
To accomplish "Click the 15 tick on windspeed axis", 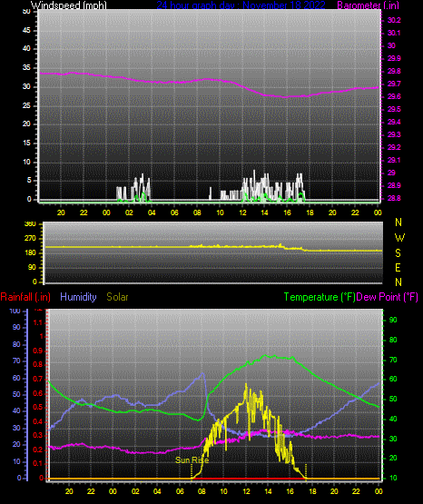I will (26, 143).
